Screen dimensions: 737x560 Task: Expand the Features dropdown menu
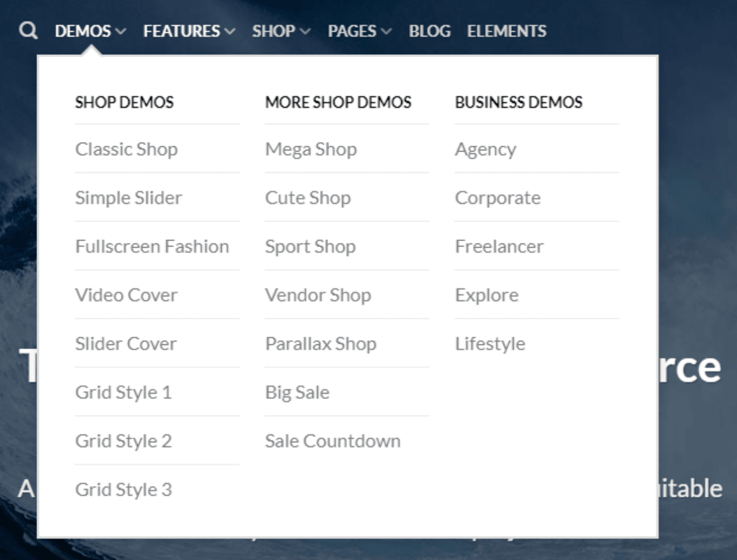pyautogui.click(x=189, y=31)
